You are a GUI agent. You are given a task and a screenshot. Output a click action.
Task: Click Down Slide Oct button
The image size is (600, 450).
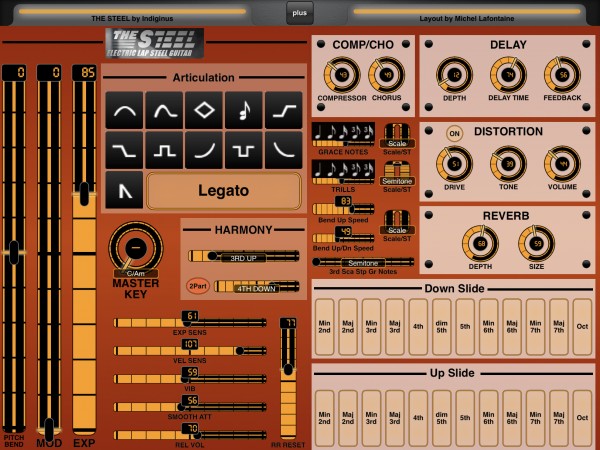(582, 327)
